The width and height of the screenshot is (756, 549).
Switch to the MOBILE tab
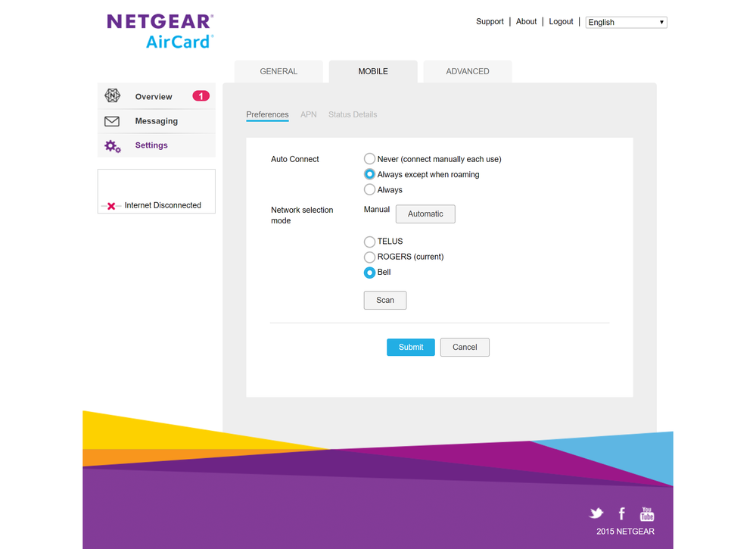(372, 71)
